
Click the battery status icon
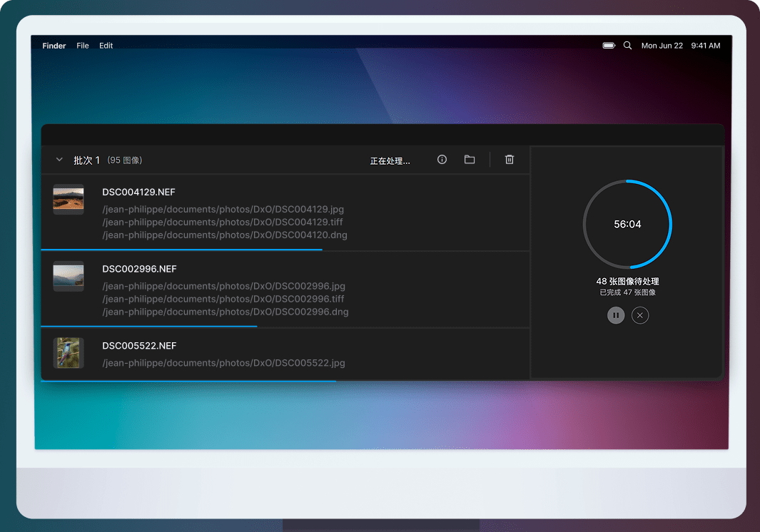609,46
